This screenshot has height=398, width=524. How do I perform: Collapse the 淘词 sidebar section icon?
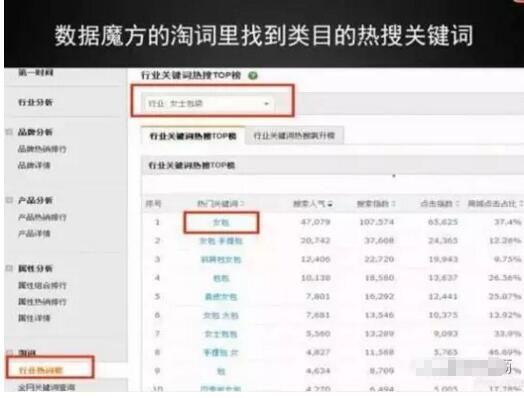(9, 353)
